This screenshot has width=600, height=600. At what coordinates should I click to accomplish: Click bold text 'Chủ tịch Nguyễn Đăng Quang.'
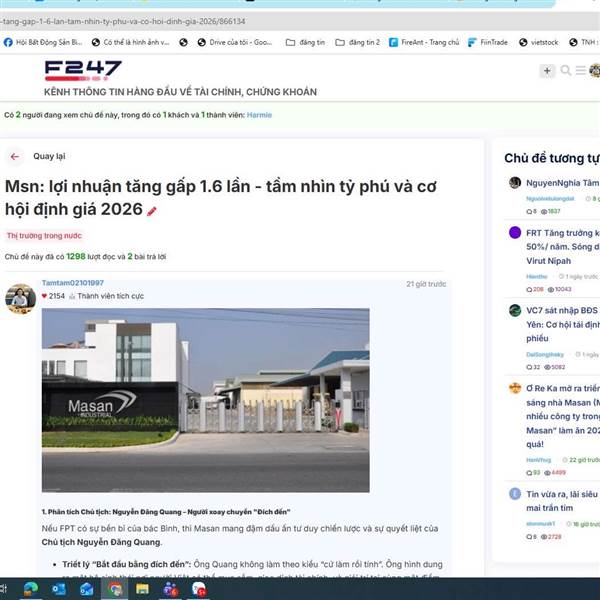102,542
